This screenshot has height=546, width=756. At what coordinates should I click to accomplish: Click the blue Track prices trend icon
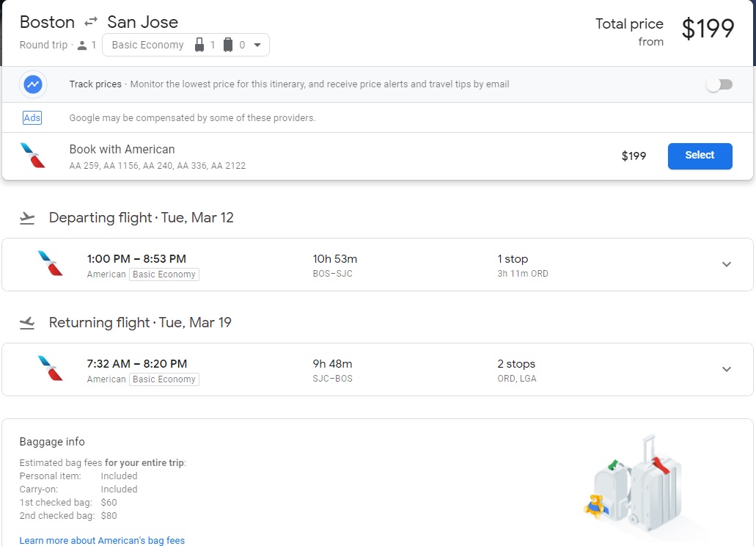pyautogui.click(x=33, y=84)
